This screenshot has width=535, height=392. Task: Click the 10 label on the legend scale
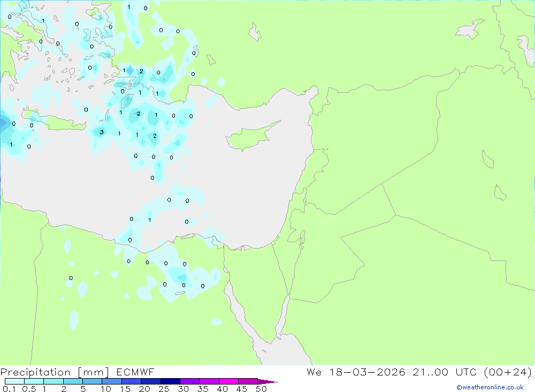[106, 389]
